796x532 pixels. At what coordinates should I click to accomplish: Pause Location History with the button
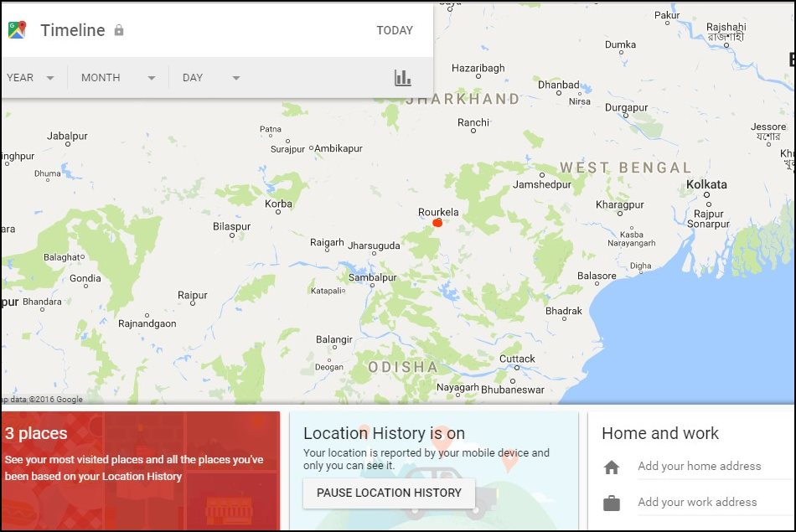tap(389, 493)
